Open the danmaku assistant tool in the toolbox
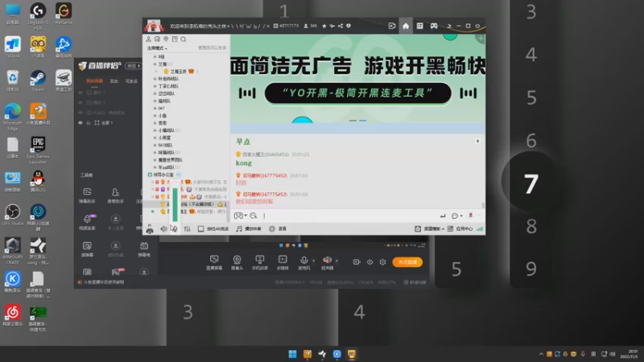This screenshot has height=362, width=644. pos(87,195)
